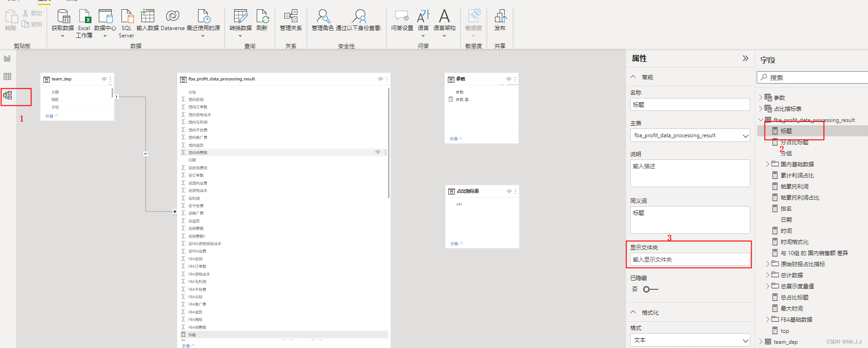Toggle visibility eye on 占比指标表 table card
868x348 pixels.
tap(509, 191)
